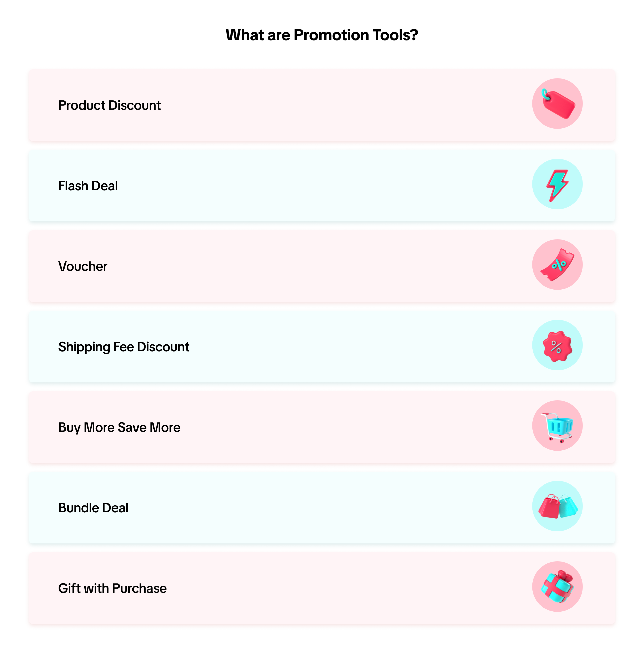This screenshot has width=644, height=653.
Task: Choose the Voucher text label
Action: 83,266
